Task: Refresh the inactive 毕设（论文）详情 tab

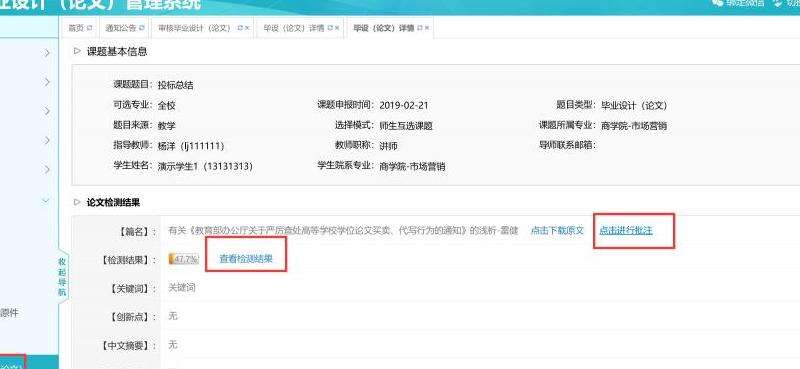Action: [330, 28]
